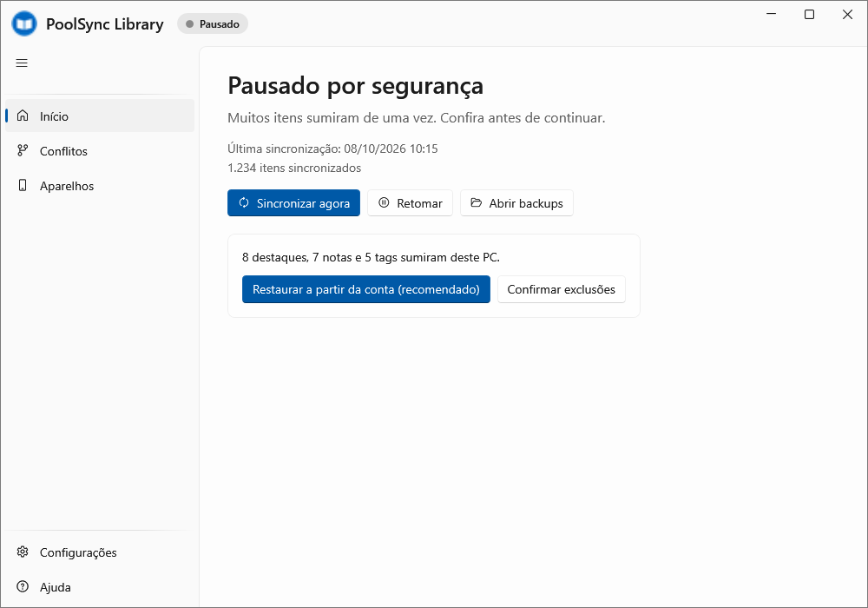Click the Pausado status badge
Viewport: 868px width, 608px height.
tap(213, 23)
